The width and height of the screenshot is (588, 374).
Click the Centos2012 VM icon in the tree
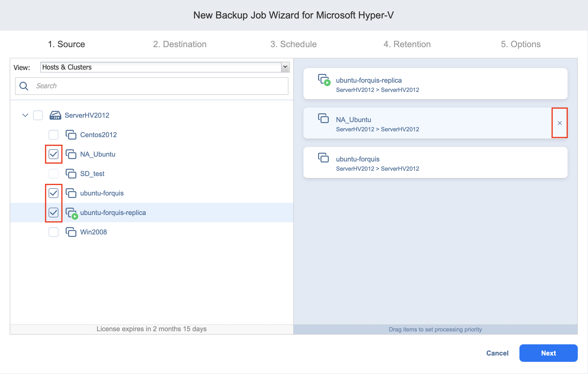(x=71, y=135)
